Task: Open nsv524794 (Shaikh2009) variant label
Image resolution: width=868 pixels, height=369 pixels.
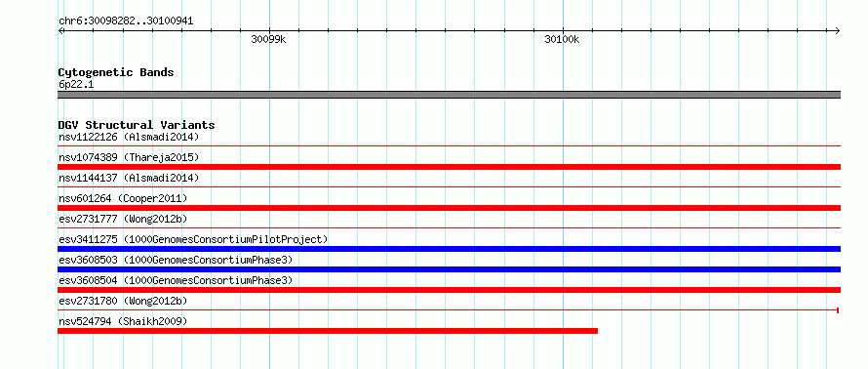Action: [x=123, y=321]
